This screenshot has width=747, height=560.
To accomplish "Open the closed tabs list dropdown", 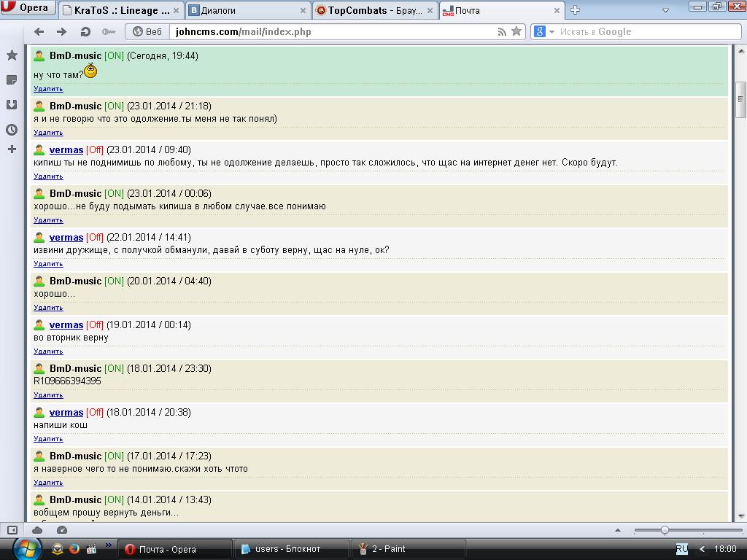I will [665, 10].
